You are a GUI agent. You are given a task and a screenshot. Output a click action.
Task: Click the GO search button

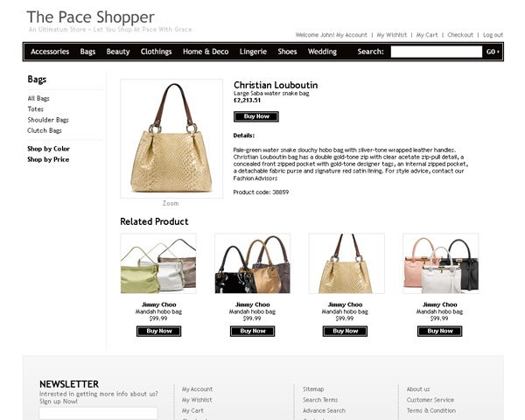click(493, 52)
